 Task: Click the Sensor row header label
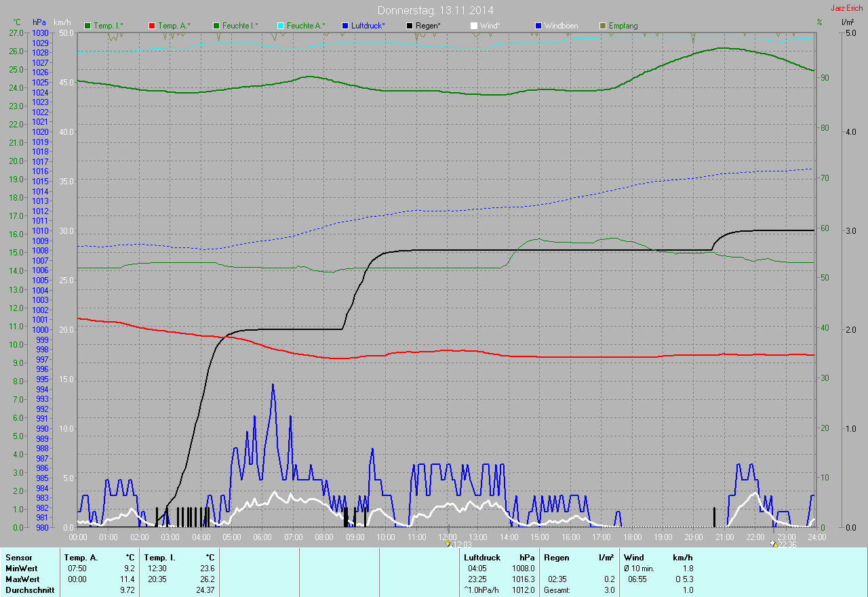click(x=18, y=558)
